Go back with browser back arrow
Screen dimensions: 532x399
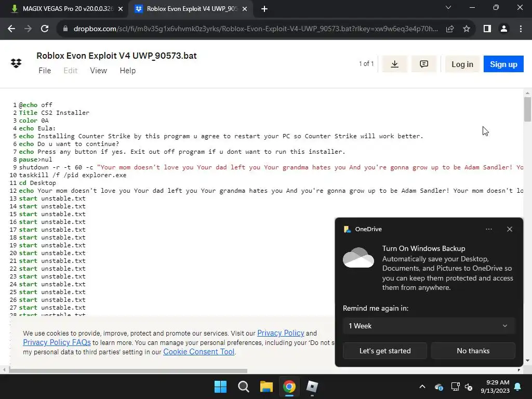click(11, 29)
